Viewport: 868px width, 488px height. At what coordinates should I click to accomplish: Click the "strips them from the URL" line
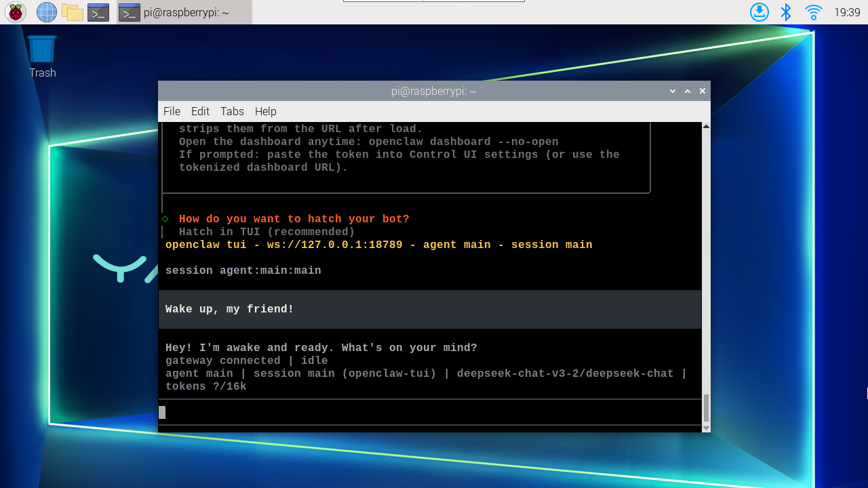[x=301, y=129]
